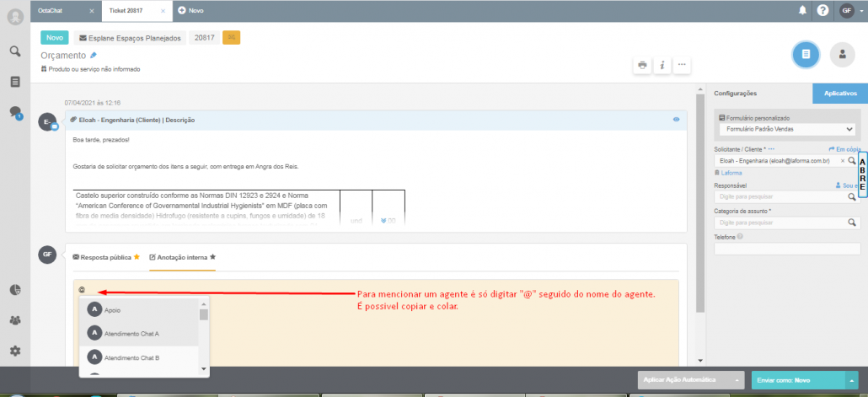Screen dimensions: 868x397
Task: Open the settings gear in sidebar
Action: coord(14,351)
